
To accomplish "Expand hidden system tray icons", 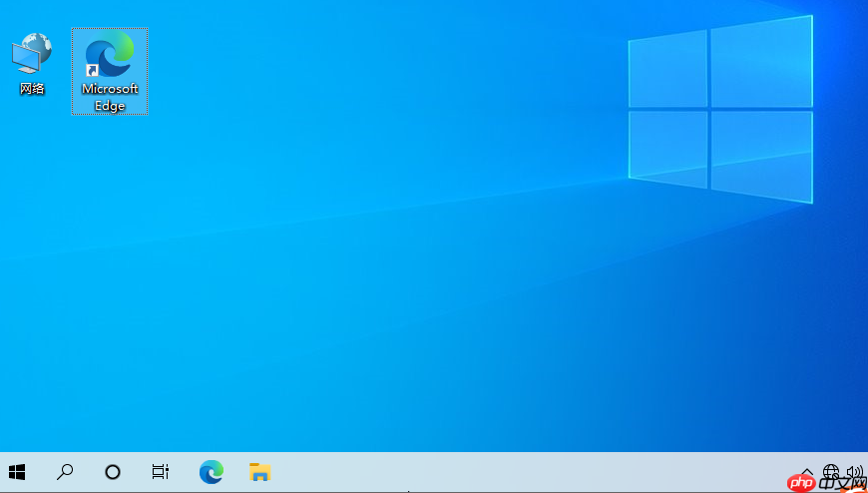I will [x=807, y=472].
